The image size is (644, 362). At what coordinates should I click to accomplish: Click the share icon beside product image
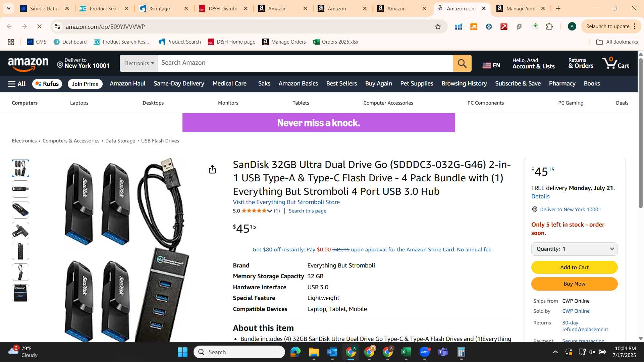pos(212,169)
